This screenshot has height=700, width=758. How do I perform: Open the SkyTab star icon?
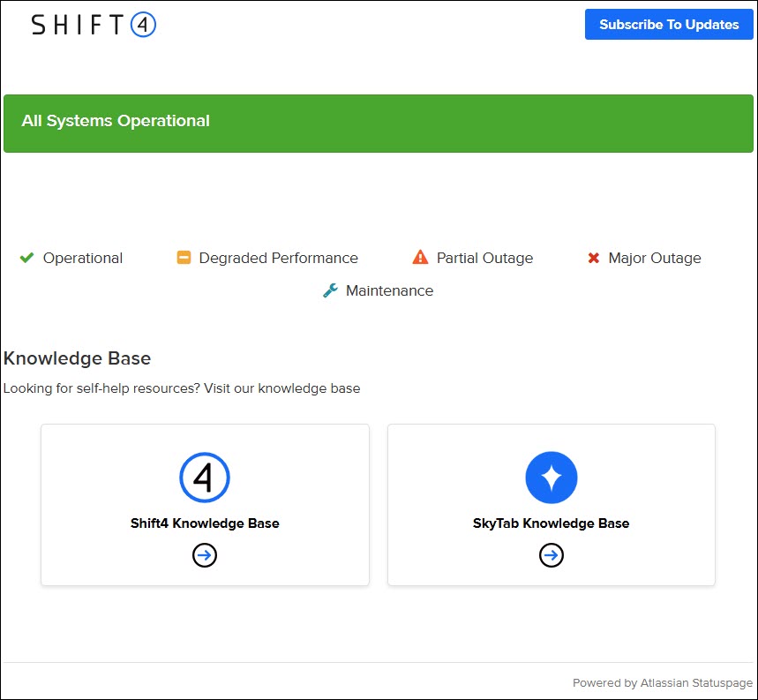(551, 478)
